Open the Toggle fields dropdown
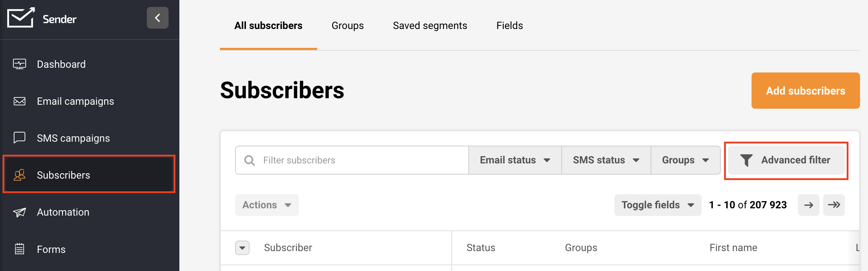Viewport: 868px width, 271px height. point(658,205)
